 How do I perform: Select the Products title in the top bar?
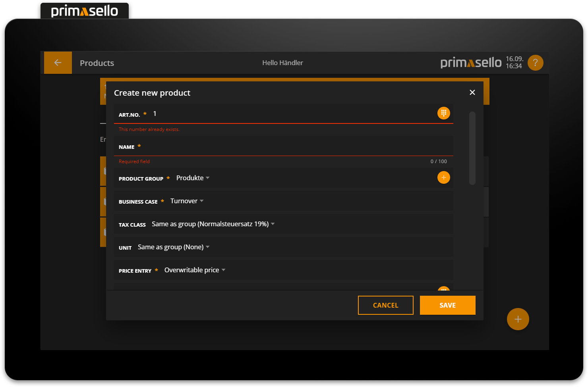(x=97, y=63)
